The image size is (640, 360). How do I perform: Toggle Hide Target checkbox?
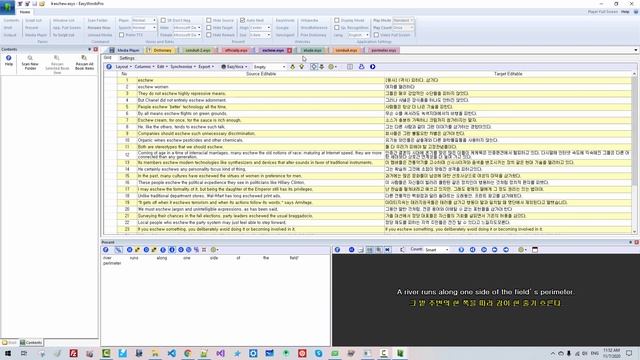[209, 28]
